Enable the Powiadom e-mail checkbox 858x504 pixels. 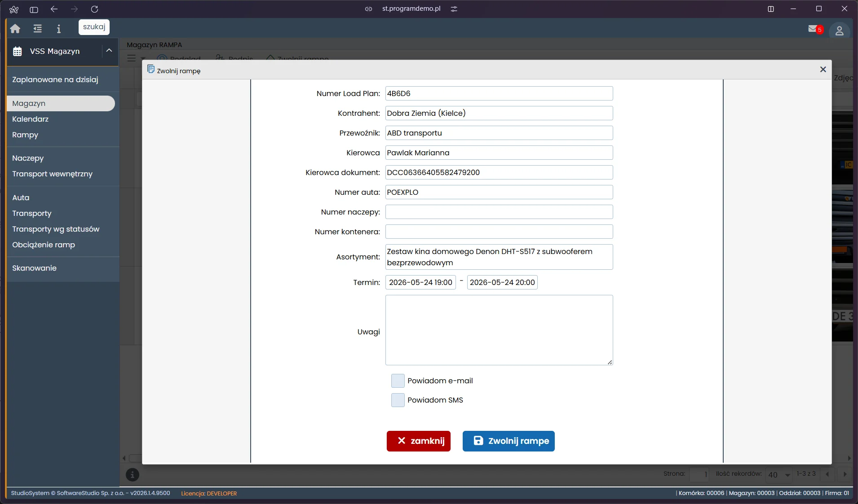(398, 381)
